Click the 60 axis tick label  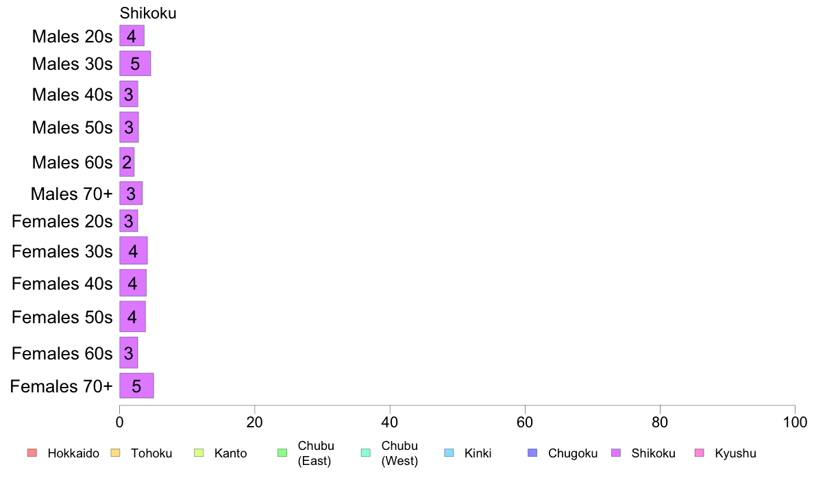pyautogui.click(x=525, y=422)
